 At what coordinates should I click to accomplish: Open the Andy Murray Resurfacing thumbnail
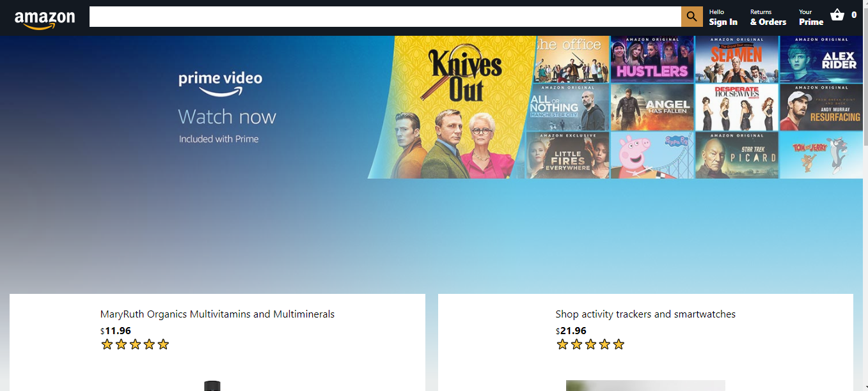tap(821, 107)
